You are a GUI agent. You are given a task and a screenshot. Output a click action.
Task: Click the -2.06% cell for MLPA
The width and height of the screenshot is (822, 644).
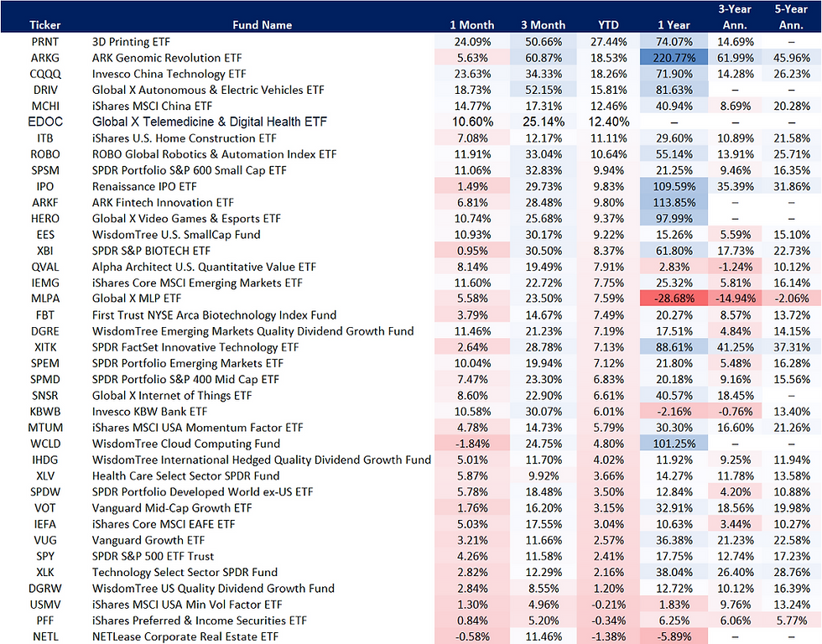pos(791,299)
